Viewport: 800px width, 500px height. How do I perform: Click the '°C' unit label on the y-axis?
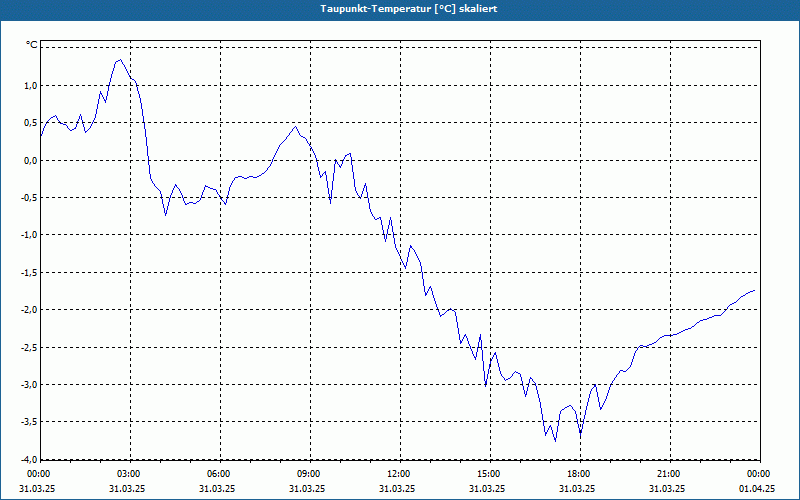(32, 45)
